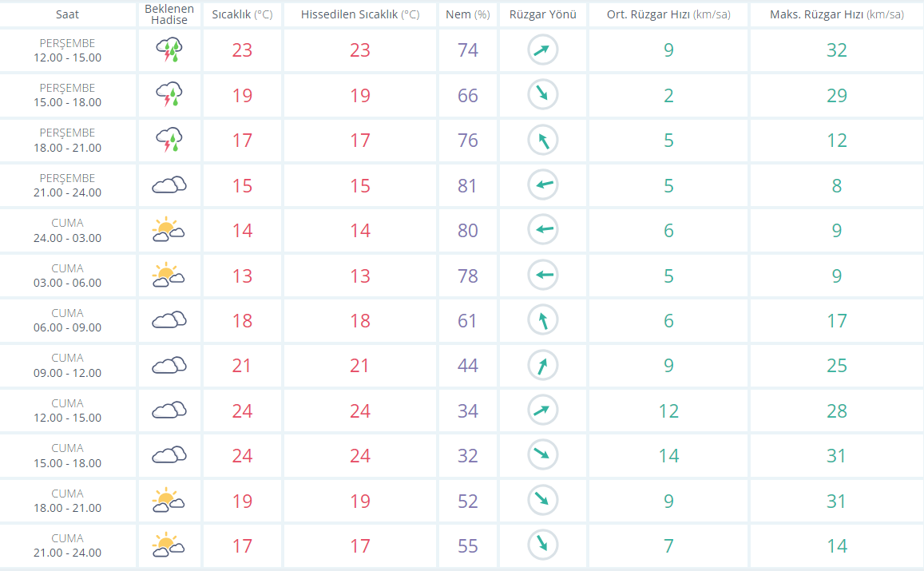Screen dimensions: 924x571
Task: Click thunderstorm icon for Perşembe 15.00 - 18.00
Action: pos(169,95)
